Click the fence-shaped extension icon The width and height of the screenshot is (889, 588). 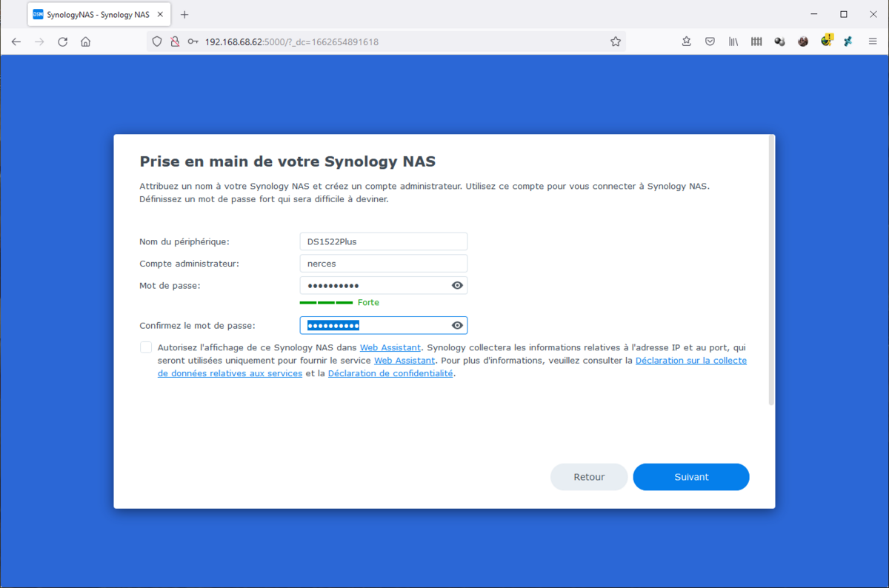[x=756, y=42]
